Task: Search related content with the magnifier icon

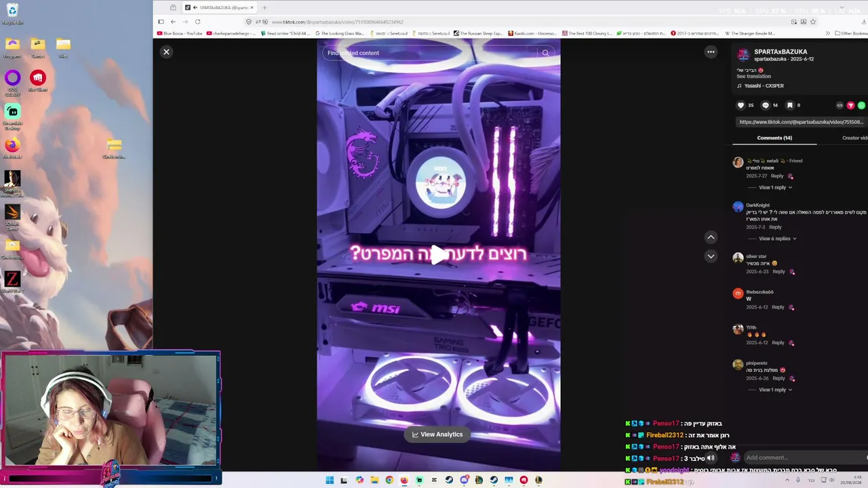Action: (545, 53)
